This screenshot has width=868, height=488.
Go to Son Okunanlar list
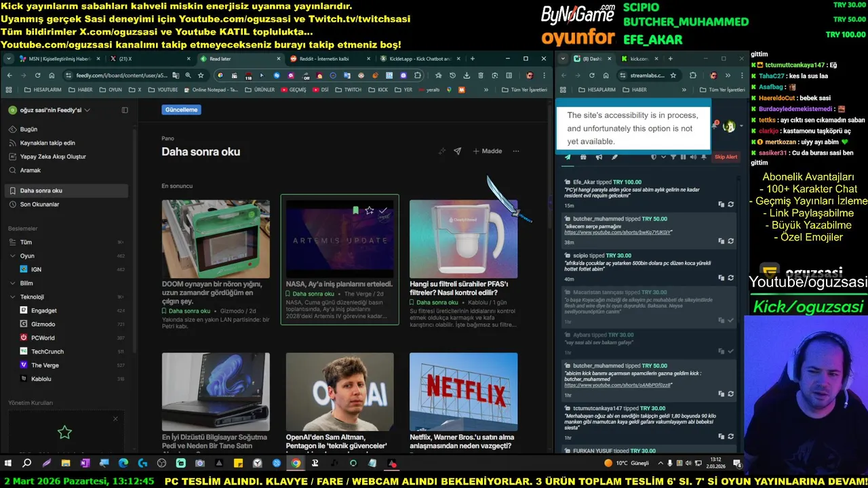pyautogui.click(x=39, y=204)
